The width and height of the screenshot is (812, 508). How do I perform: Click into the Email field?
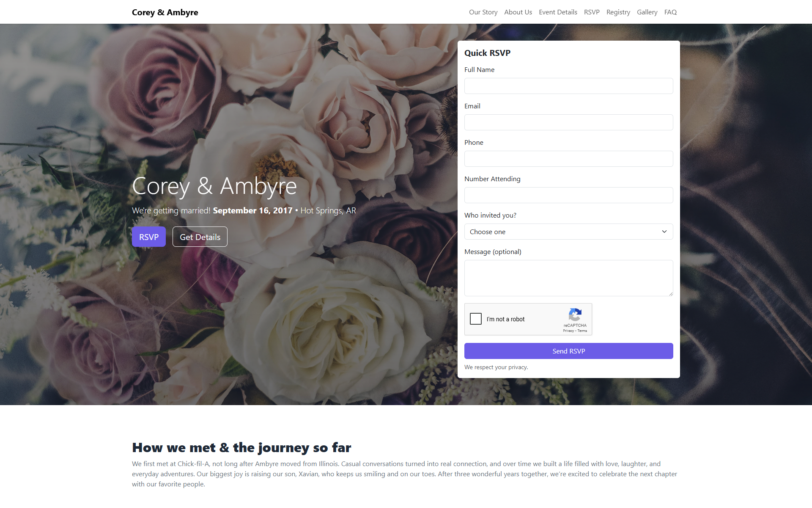[x=568, y=122]
